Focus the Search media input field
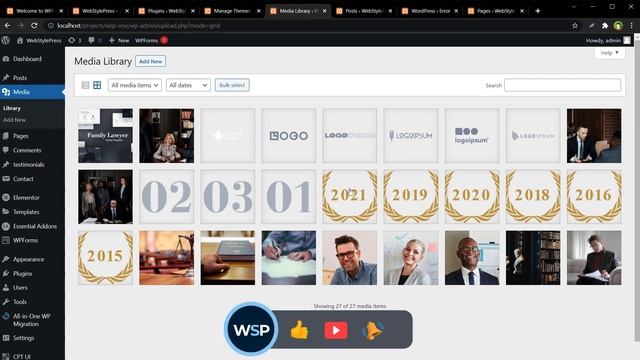 pos(562,85)
